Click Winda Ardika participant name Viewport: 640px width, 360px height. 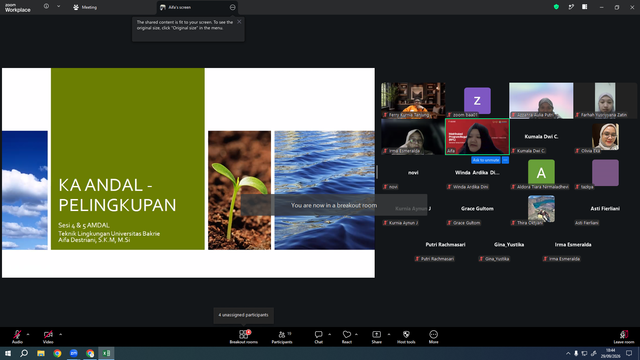pos(477,173)
